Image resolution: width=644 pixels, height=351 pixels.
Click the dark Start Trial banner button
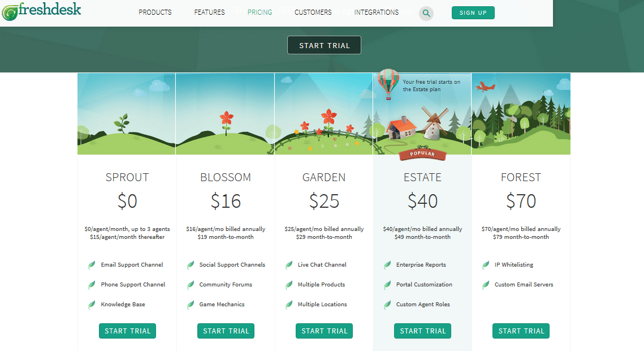[x=324, y=45]
